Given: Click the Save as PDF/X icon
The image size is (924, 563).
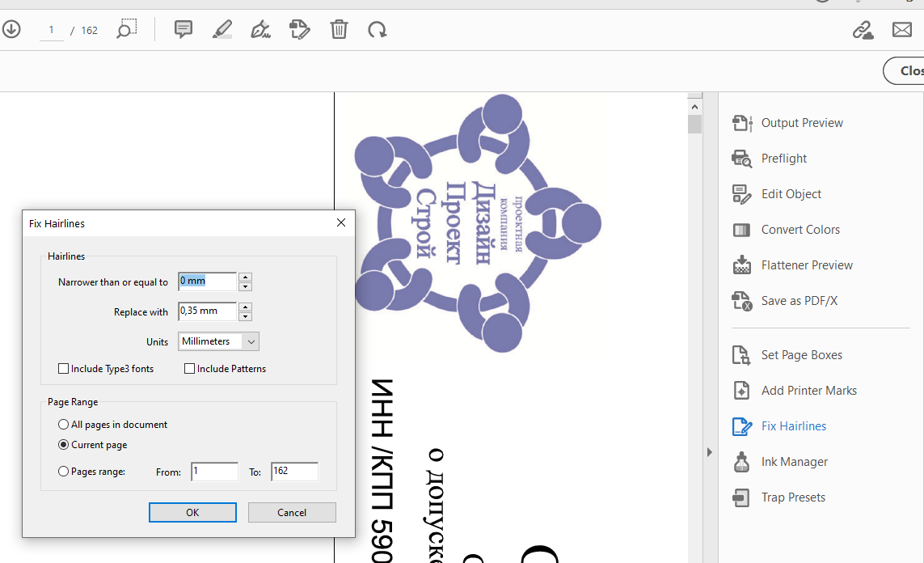Looking at the screenshot, I should 742,301.
